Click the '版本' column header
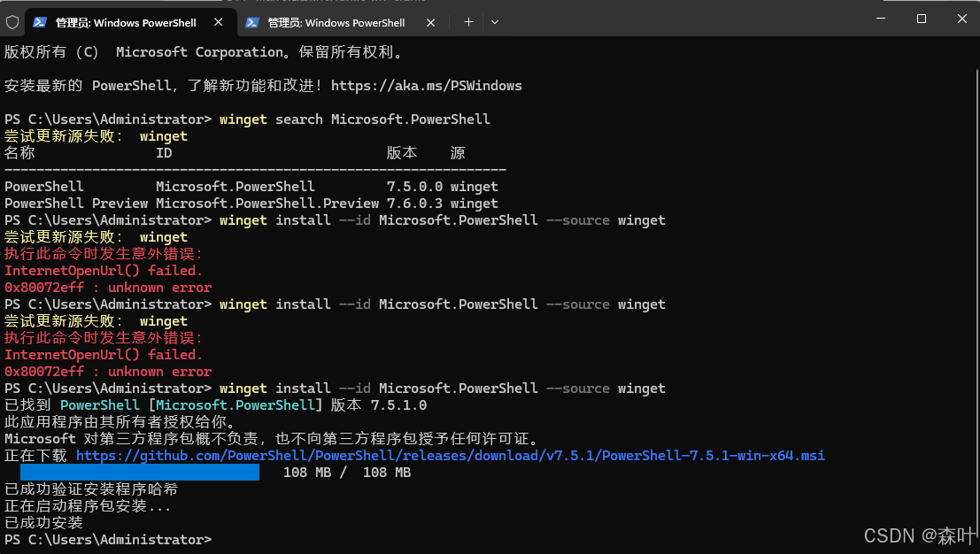 click(402, 153)
